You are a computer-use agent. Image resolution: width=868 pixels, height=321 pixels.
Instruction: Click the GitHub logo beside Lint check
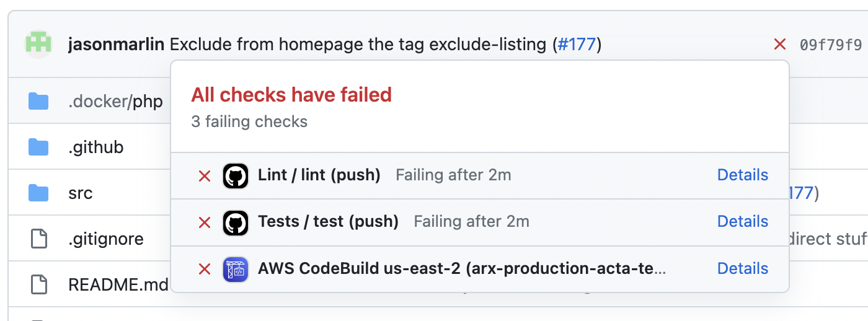tap(236, 176)
